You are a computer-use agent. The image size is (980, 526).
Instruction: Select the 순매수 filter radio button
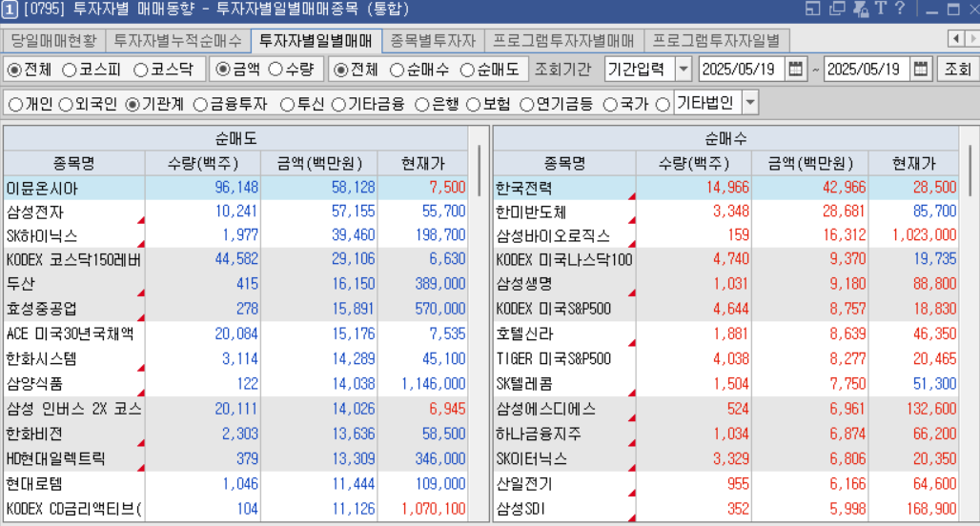click(x=397, y=70)
